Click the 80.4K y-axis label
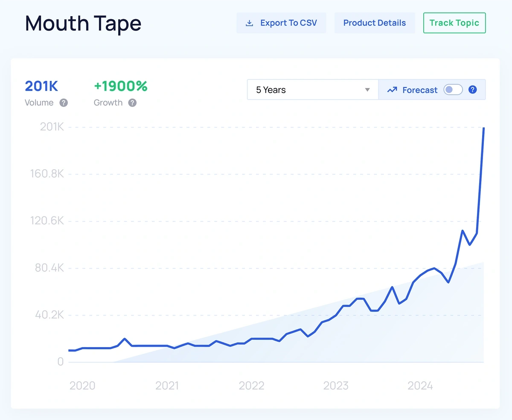 click(49, 268)
